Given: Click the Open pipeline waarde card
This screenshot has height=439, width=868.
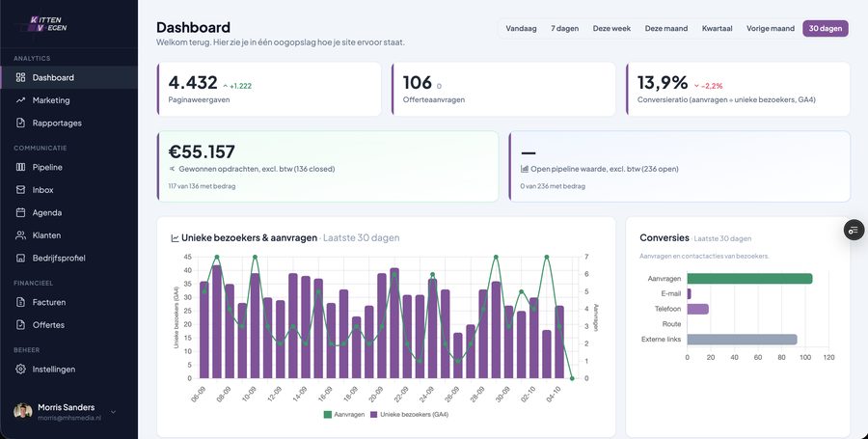Looking at the screenshot, I should [x=679, y=167].
